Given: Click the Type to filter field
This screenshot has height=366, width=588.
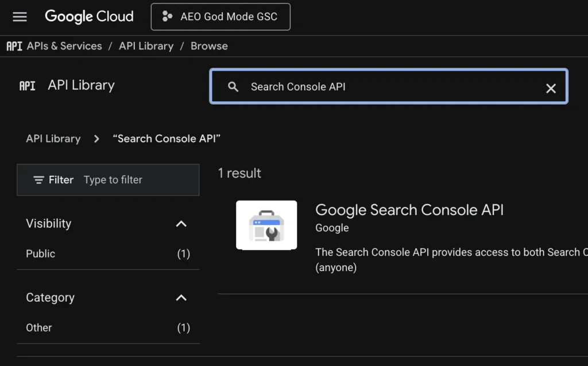Looking at the screenshot, I should point(138,180).
